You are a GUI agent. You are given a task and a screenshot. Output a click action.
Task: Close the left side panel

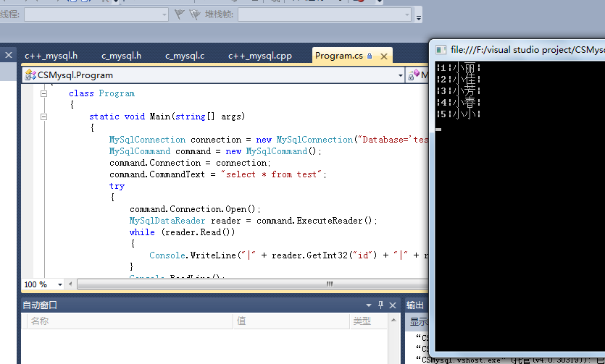coord(9,55)
